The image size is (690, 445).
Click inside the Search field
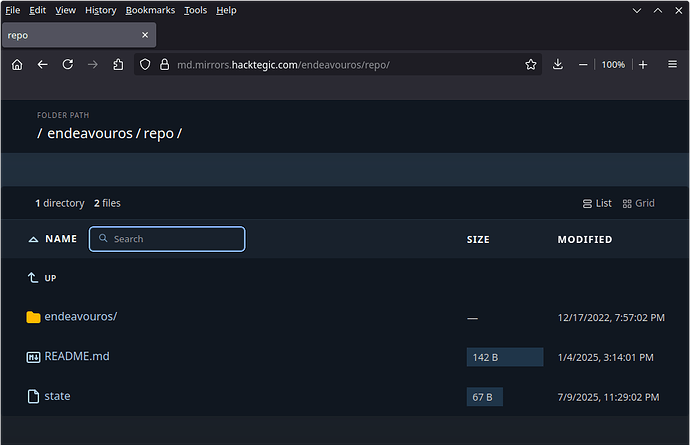167,239
